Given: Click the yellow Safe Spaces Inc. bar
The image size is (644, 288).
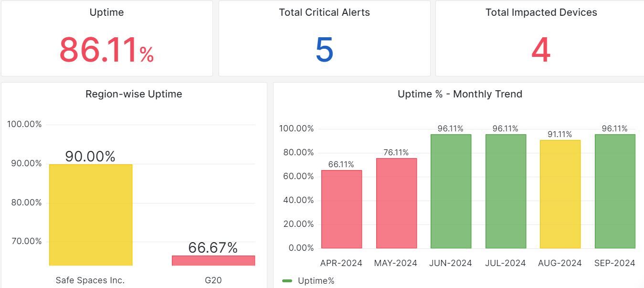Looking at the screenshot, I should 91,215.
